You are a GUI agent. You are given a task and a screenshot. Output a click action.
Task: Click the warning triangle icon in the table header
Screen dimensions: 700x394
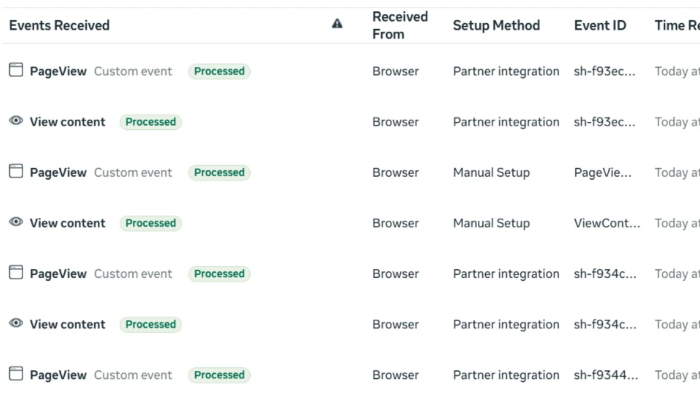(x=337, y=24)
